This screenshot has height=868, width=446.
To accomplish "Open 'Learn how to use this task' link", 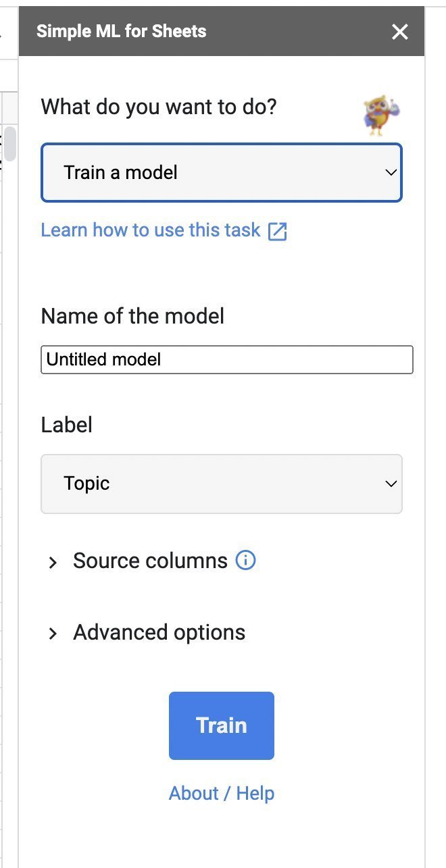I will coord(151,230).
